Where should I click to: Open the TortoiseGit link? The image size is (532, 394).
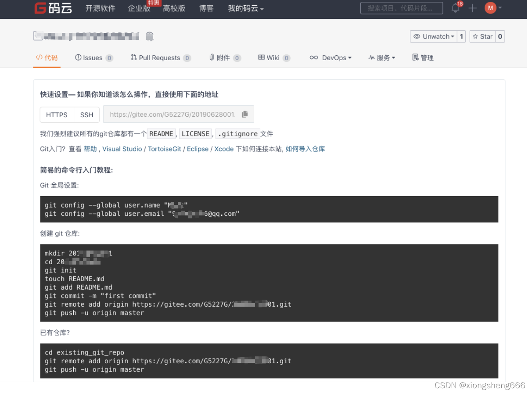[x=164, y=149]
